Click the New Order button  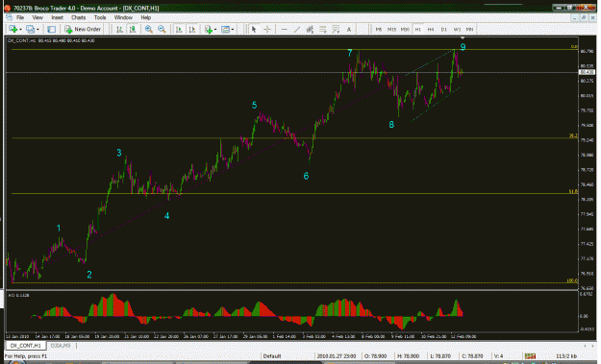(83, 29)
